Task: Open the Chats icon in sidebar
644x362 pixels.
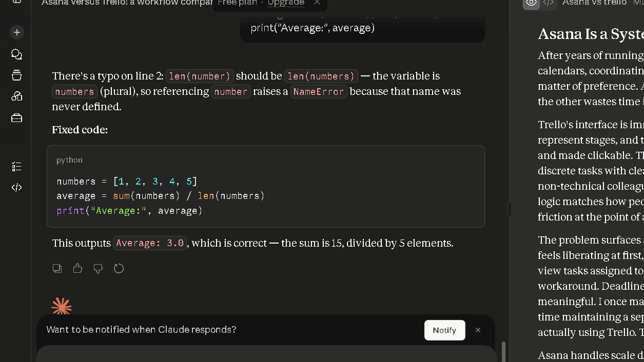Action: pyautogui.click(x=17, y=54)
